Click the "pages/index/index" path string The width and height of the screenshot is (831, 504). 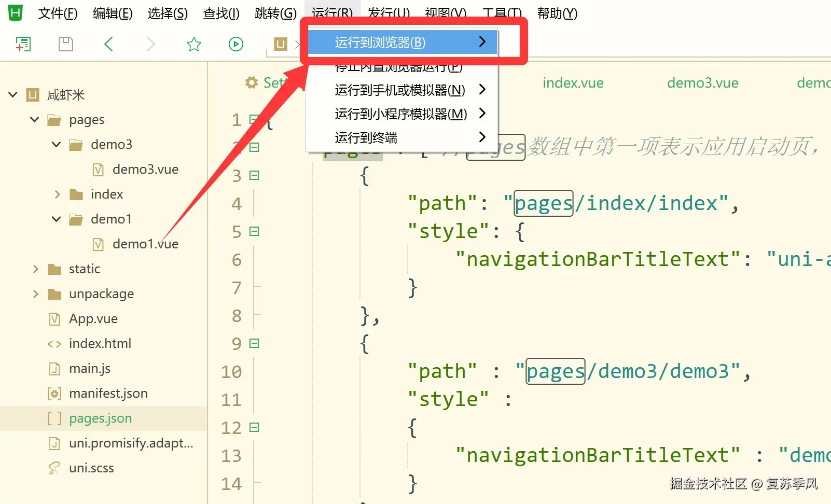coord(616,203)
